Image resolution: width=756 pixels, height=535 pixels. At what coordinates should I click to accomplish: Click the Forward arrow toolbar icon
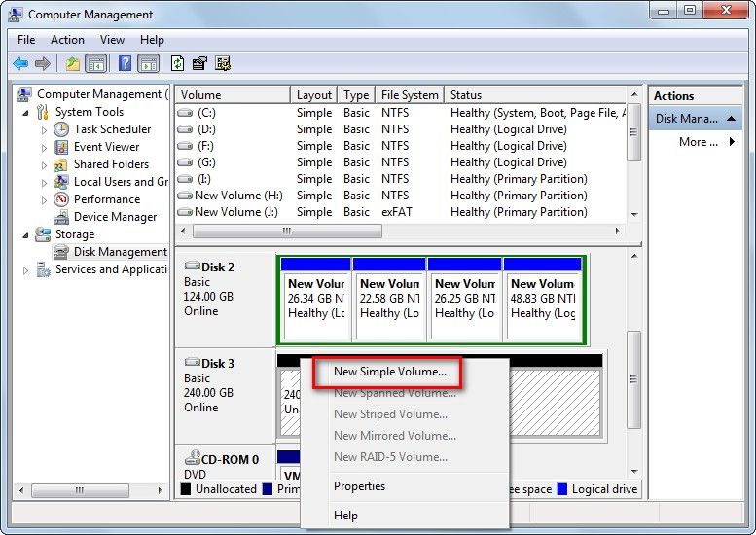tap(43, 63)
